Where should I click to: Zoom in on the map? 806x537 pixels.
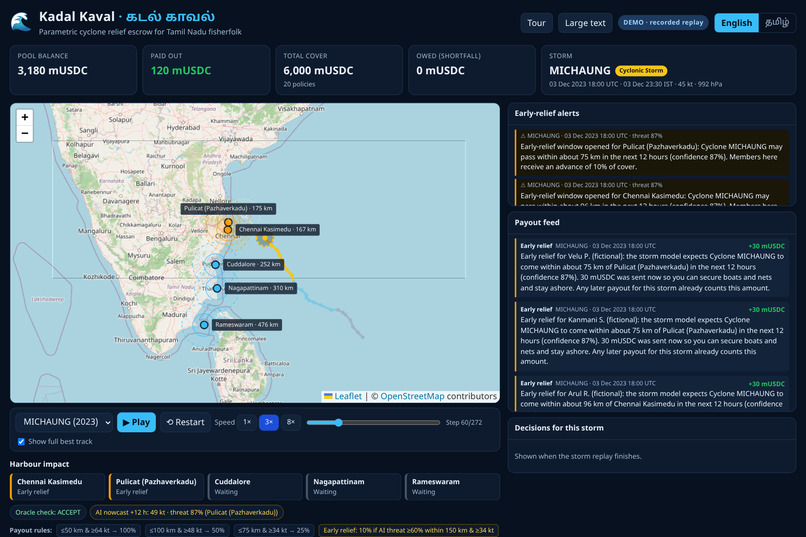pyautogui.click(x=25, y=117)
